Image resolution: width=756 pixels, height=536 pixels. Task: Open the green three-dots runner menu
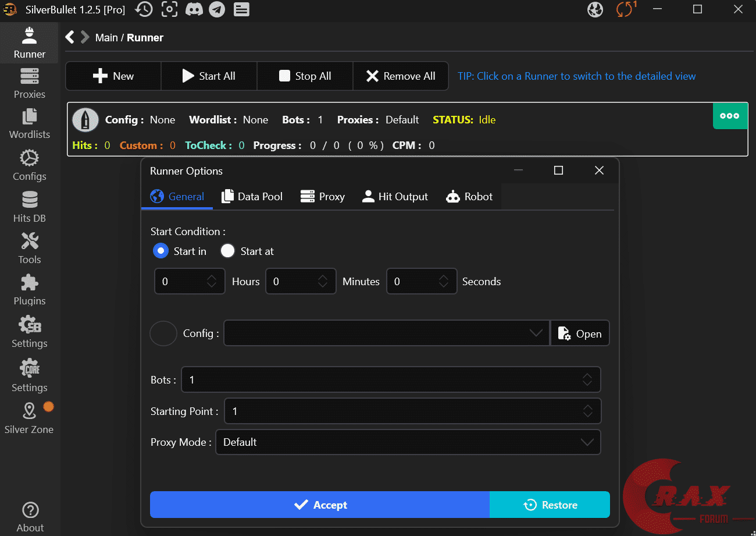coord(730,116)
